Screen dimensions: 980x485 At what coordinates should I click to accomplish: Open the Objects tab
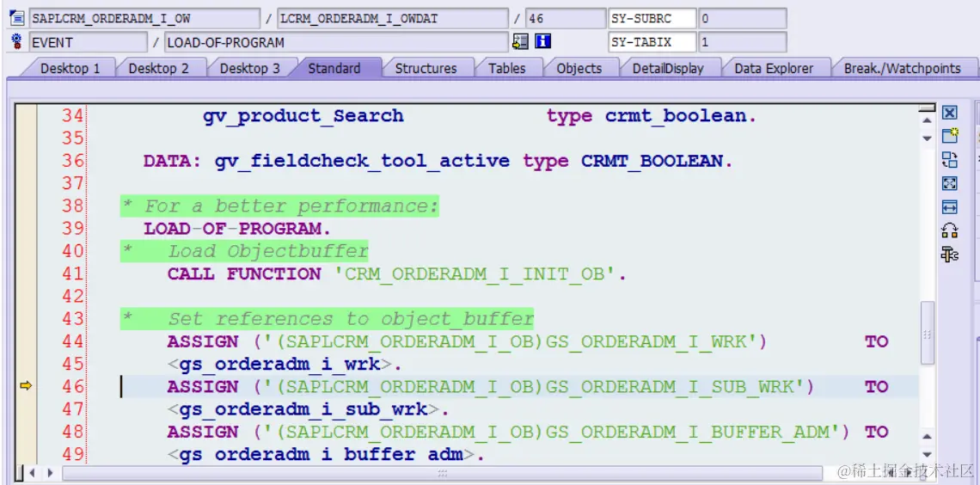[x=579, y=68]
